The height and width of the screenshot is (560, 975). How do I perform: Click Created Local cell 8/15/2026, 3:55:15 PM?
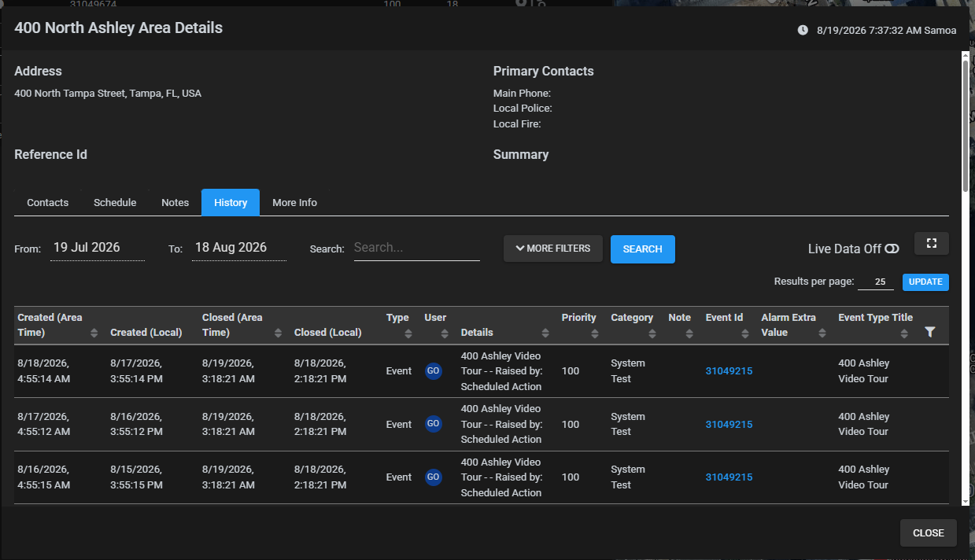pos(137,477)
